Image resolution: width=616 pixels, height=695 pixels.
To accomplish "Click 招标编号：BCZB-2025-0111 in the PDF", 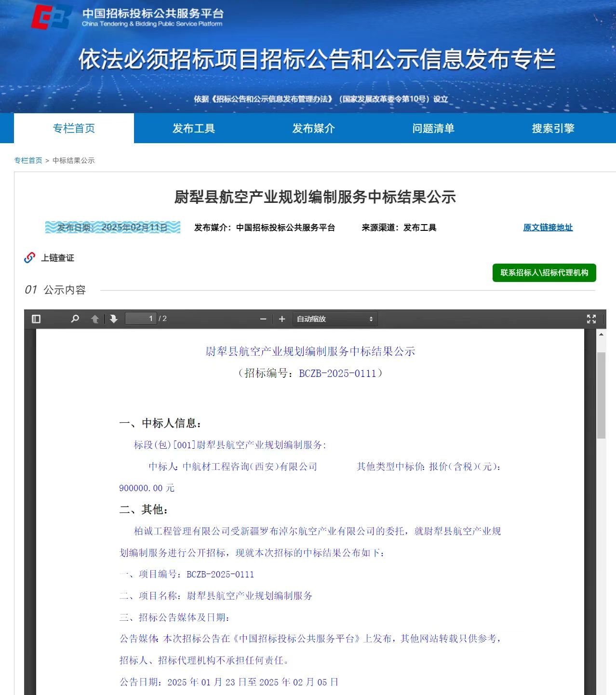I will [x=310, y=373].
